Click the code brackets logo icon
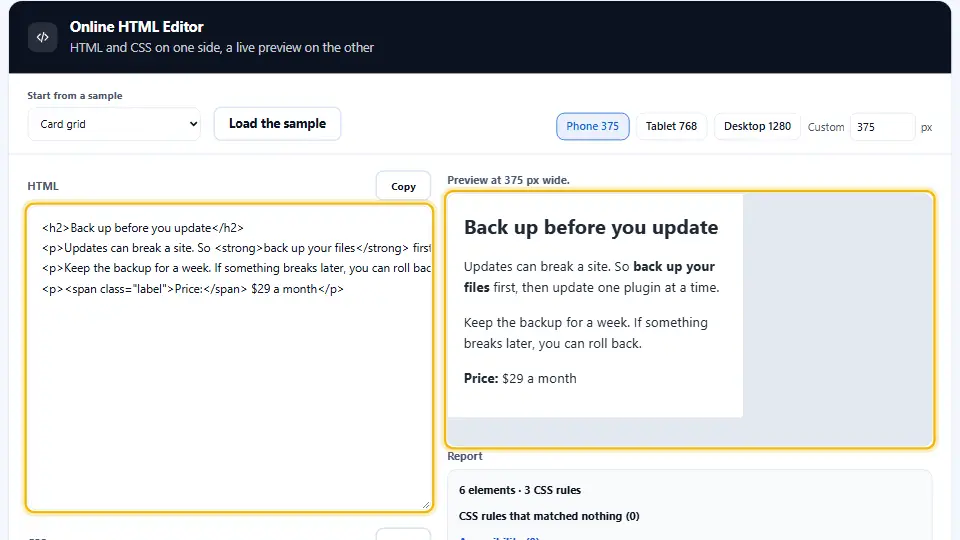The image size is (960, 540). click(x=42, y=37)
